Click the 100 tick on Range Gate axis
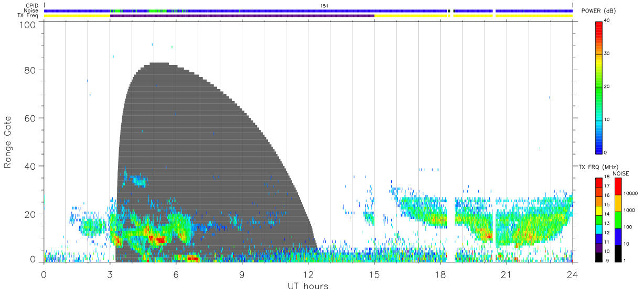Viewport: 644px width, 297px height. pyautogui.click(x=28, y=25)
